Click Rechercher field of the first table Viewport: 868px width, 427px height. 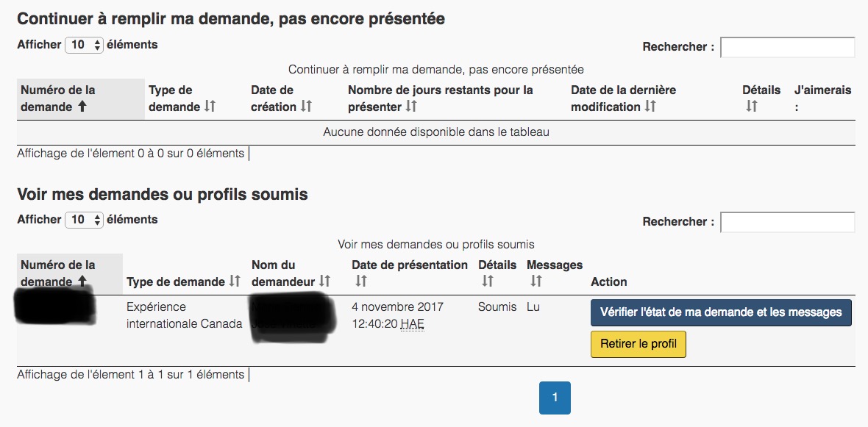tap(787, 47)
